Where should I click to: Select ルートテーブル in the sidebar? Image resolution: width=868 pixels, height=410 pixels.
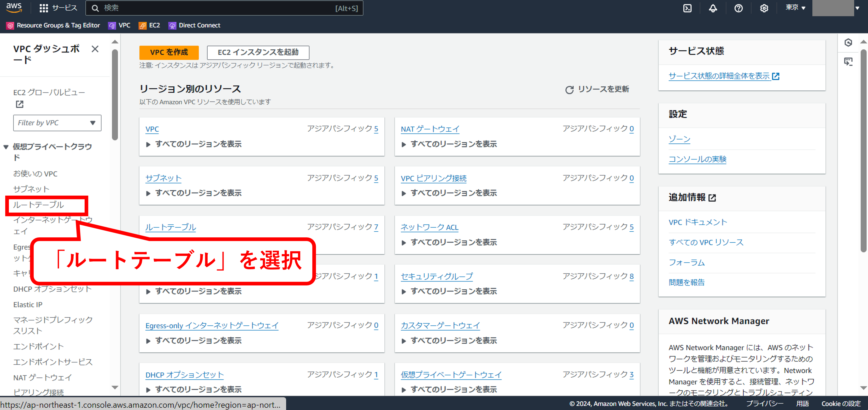(38, 205)
